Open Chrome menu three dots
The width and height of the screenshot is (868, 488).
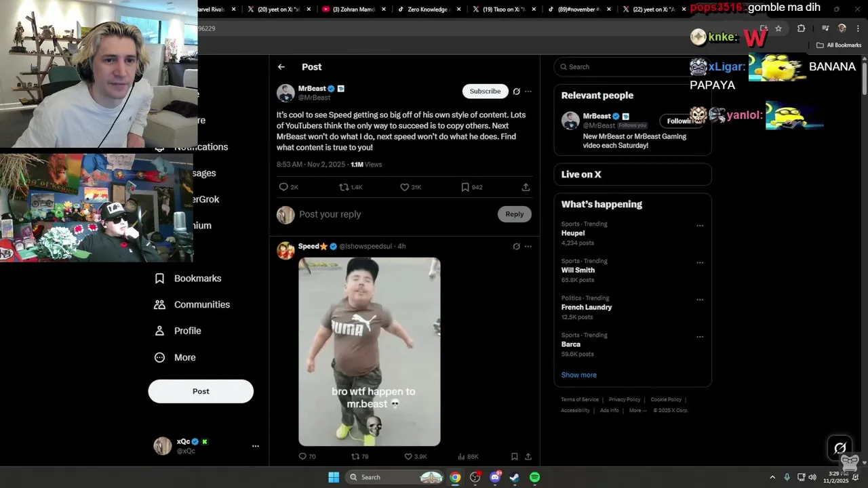click(858, 28)
